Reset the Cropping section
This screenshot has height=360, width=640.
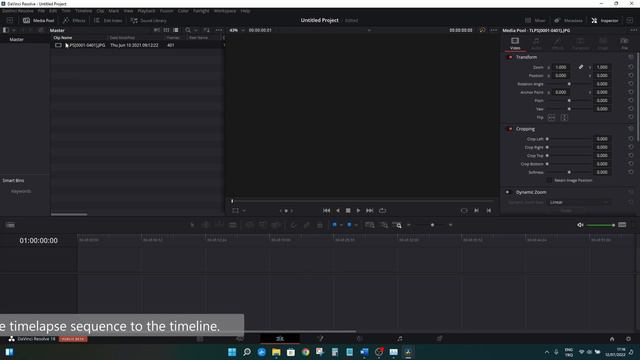pyautogui.click(x=631, y=129)
